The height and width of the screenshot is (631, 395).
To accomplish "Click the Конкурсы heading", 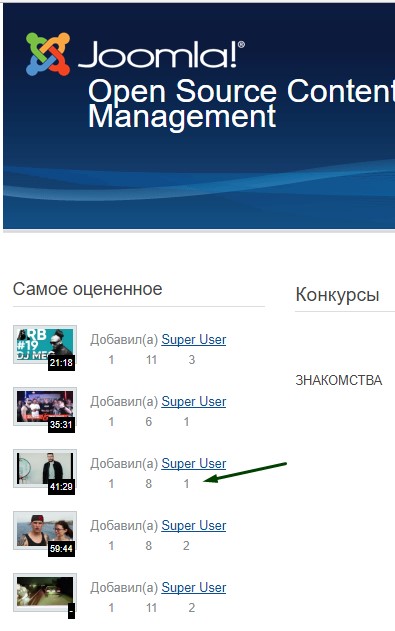I will coord(337,295).
